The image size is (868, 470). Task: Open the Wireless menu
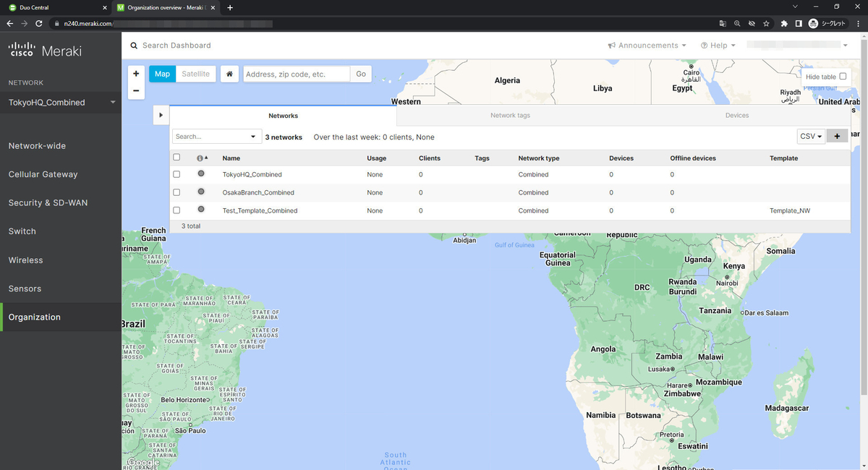(x=25, y=260)
